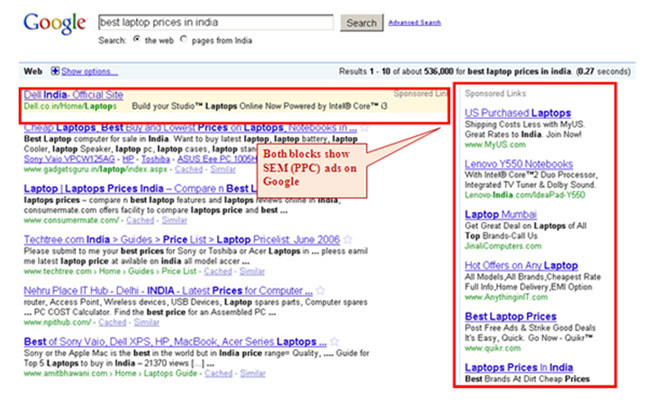The height and width of the screenshot is (404, 650).
Task: Open the Sony Vaio VPCW125AG sublink
Action: (69, 159)
